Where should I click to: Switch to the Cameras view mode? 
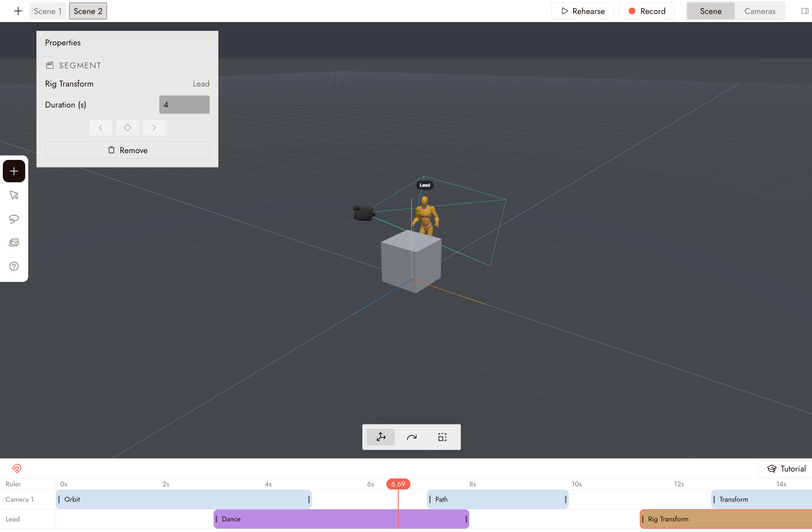coord(760,11)
